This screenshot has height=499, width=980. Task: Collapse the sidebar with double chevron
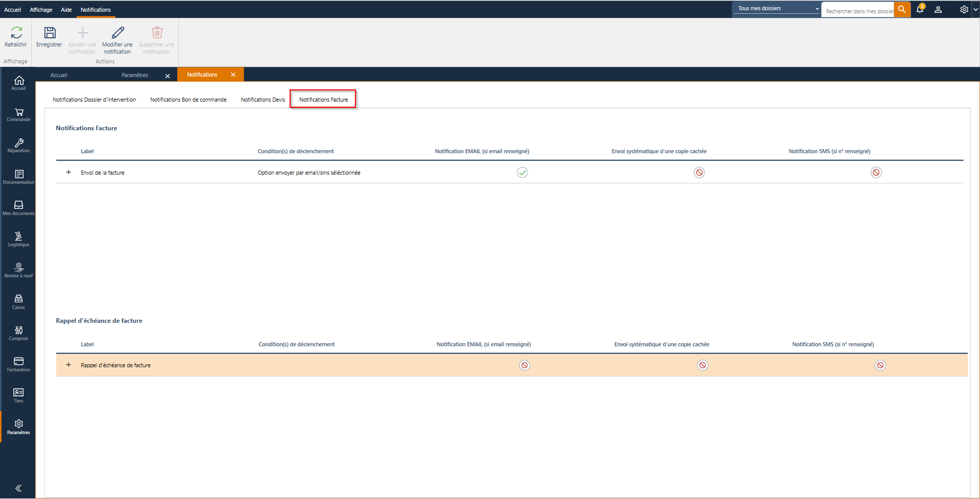18,488
